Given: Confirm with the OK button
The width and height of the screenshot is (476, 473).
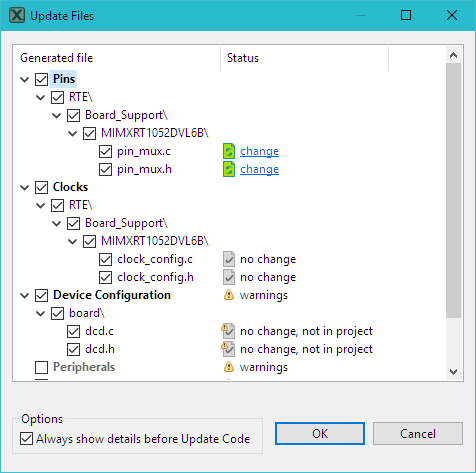Looking at the screenshot, I should [320, 434].
